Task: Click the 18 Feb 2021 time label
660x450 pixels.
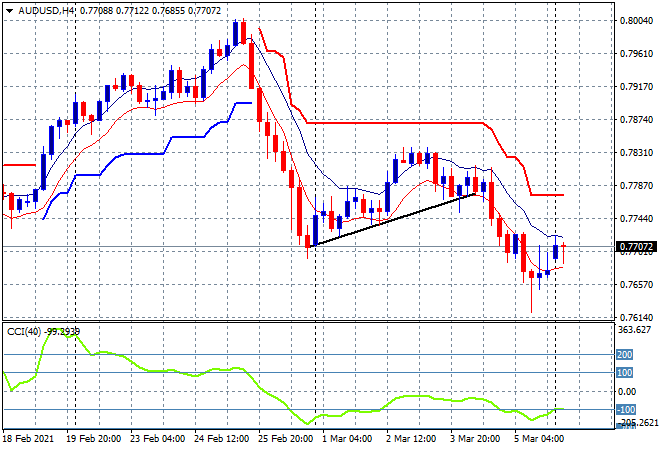Action: point(29,439)
